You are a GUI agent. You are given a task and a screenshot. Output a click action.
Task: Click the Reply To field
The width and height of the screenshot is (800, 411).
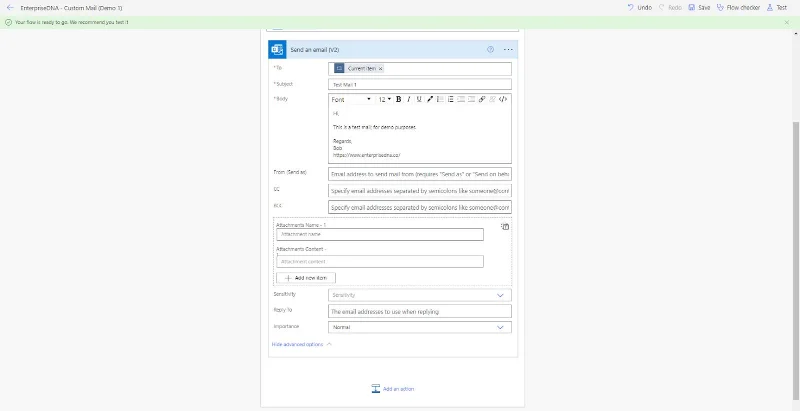pyautogui.click(x=419, y=312)
